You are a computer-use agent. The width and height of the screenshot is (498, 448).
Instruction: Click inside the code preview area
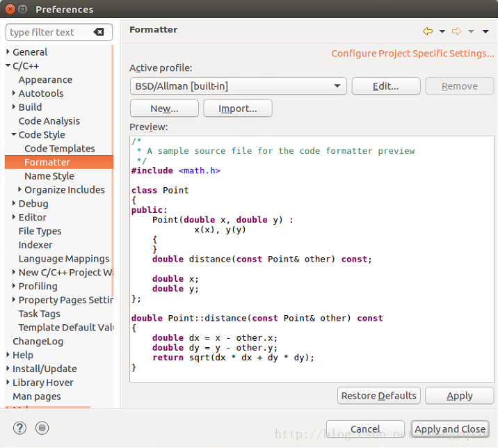pos(312,259)
